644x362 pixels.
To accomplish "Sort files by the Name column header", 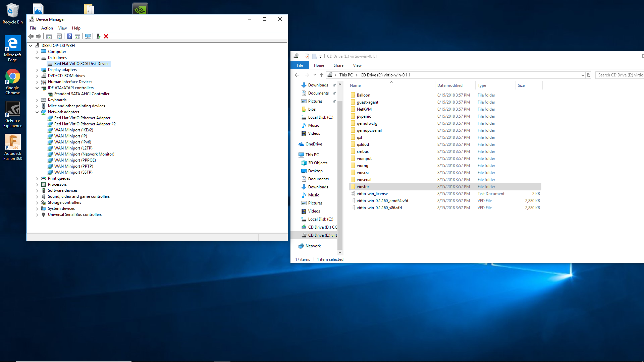I will point(391,85).
